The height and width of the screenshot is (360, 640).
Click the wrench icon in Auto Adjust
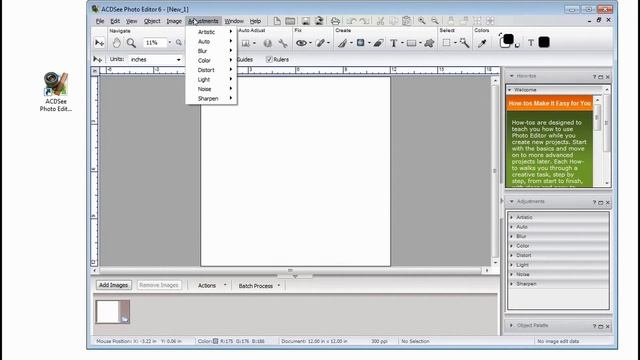pos(283,43)
